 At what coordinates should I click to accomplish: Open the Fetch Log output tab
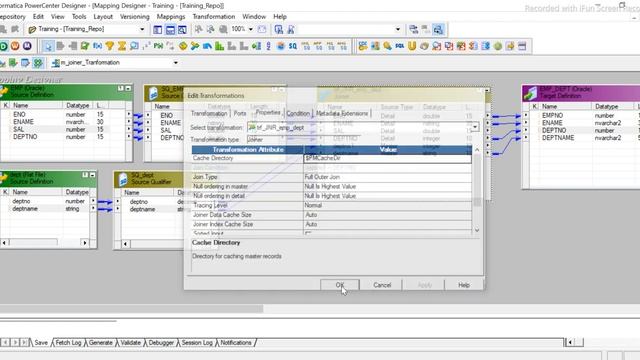pos(68,343)
